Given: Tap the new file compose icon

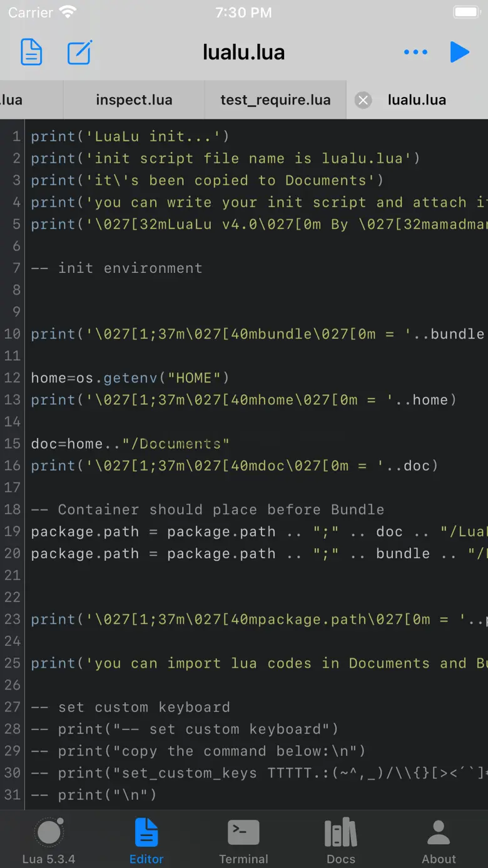Looking at the screenshot, I should (x=80, y=52).
